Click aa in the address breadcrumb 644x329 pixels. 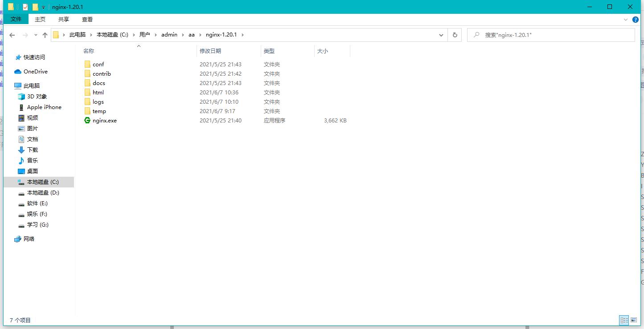point(192,35)
